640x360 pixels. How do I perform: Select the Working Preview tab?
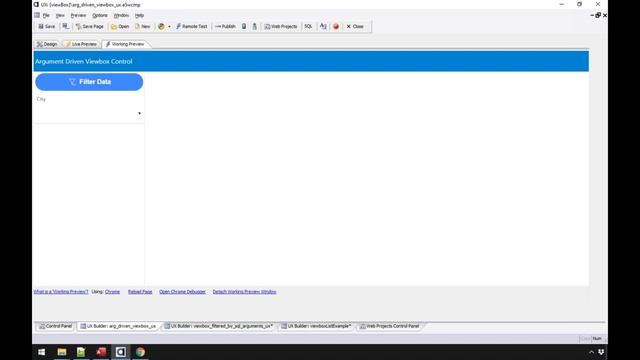[x=125, y=44]
